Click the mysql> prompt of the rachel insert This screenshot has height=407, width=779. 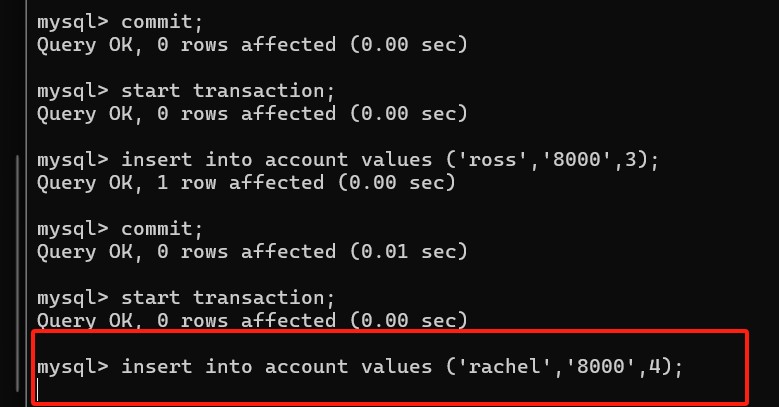pos(73,367)
